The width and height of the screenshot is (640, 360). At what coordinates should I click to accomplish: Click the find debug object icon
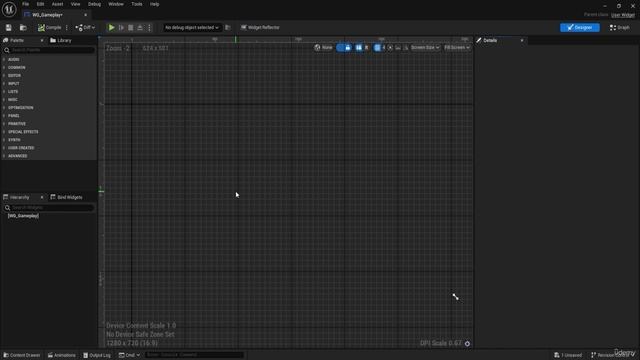click(228, 27)
